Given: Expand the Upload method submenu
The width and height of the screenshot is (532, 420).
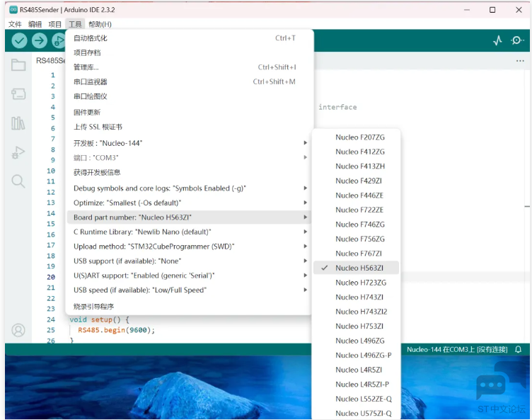Looking at the screenshot, I should click(189, 246).
